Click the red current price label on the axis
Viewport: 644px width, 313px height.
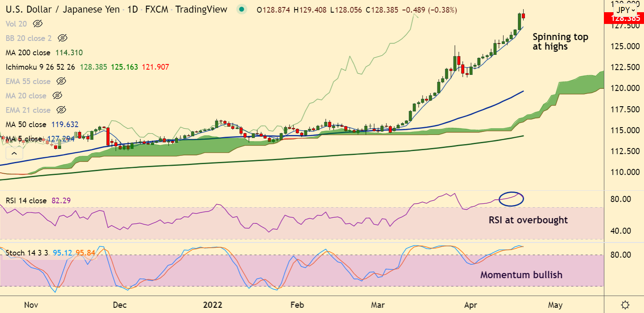[x=624, y=19]
